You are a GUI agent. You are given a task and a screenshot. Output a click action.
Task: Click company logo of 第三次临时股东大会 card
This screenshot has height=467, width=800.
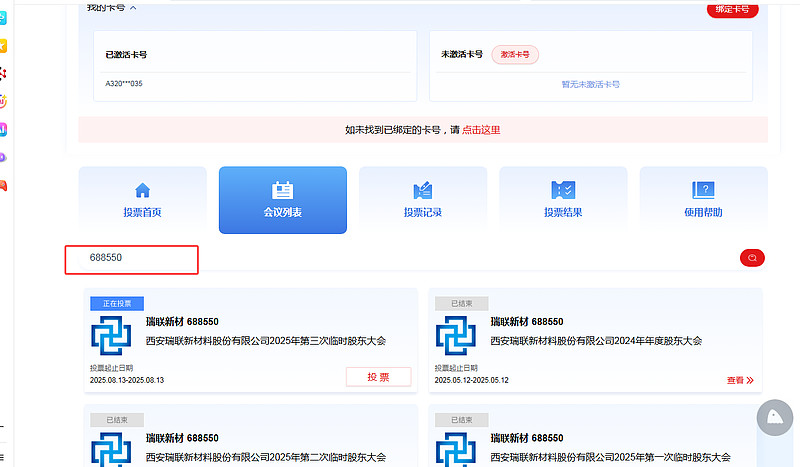click(x=111, y=335)
